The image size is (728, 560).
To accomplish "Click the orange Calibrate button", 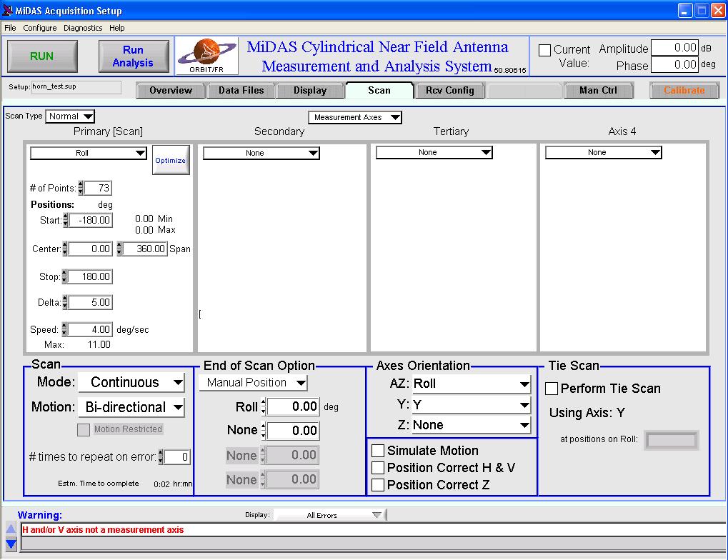I will [x=684, y=91].
